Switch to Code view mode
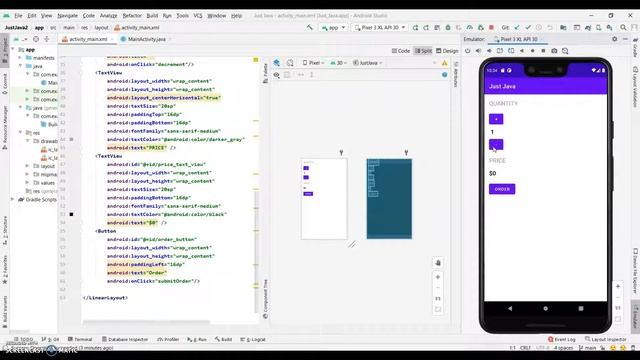The height and width of the screenshot is (360, 640). pyautogui.click(x=401, y=51)
